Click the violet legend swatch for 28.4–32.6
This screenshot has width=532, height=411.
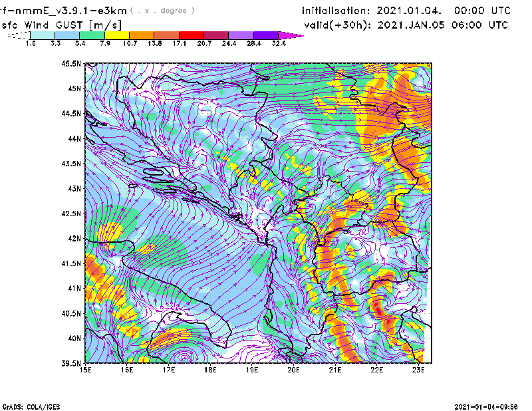click(x=266, y=35)
